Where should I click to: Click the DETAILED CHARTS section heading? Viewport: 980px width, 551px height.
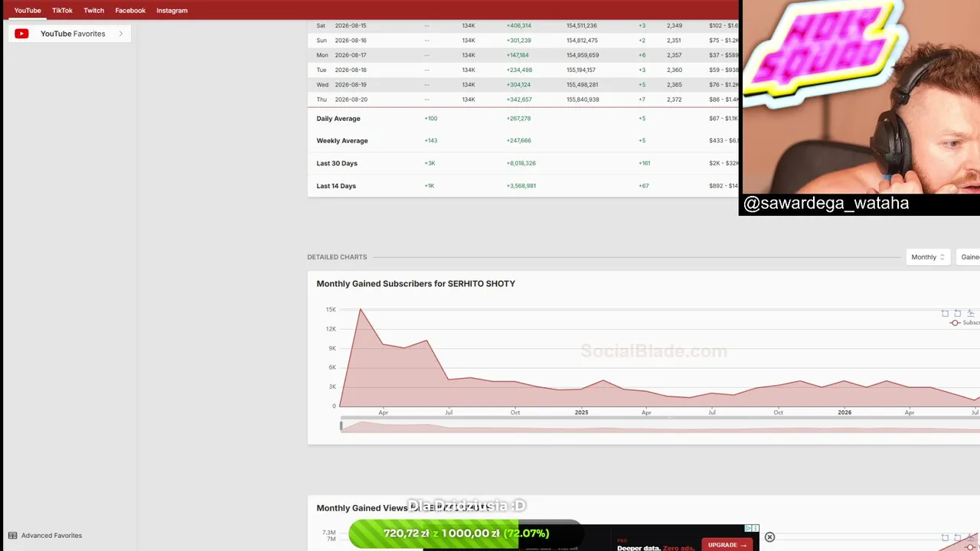[337, 257]
